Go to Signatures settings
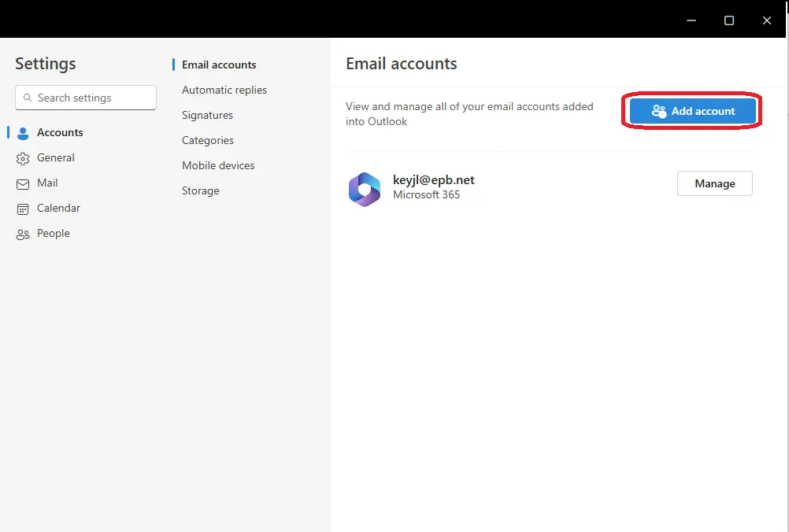Image resolution: width=789 pixels, height=532 pixels. coord(207,115)
